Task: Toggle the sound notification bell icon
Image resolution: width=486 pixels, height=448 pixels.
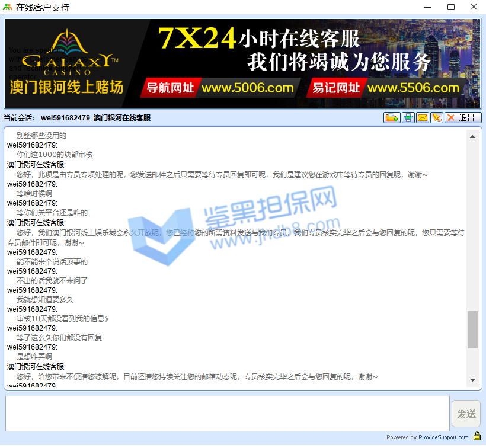Action: pyautogui.click(x=437, y=118)
